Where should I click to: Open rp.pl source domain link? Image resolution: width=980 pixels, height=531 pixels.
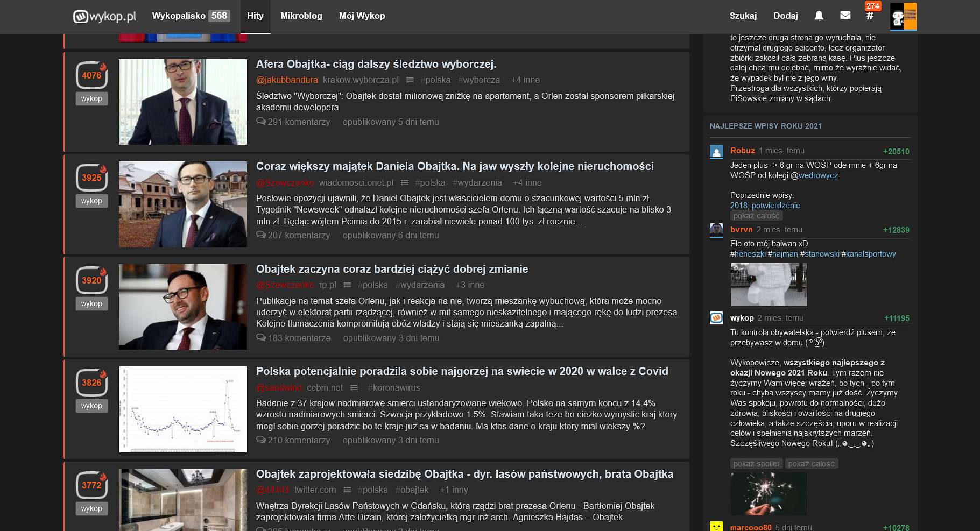(327, 285)
